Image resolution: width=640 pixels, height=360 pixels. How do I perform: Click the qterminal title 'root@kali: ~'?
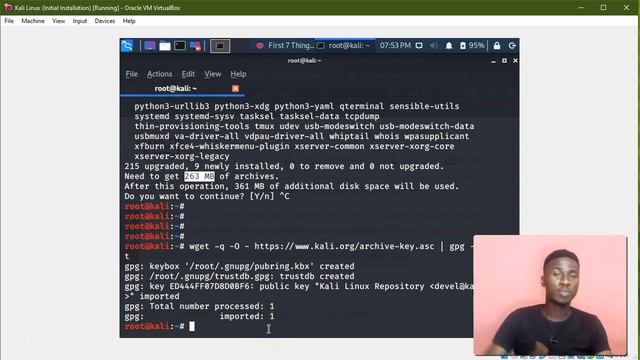(x=304, y=61)
